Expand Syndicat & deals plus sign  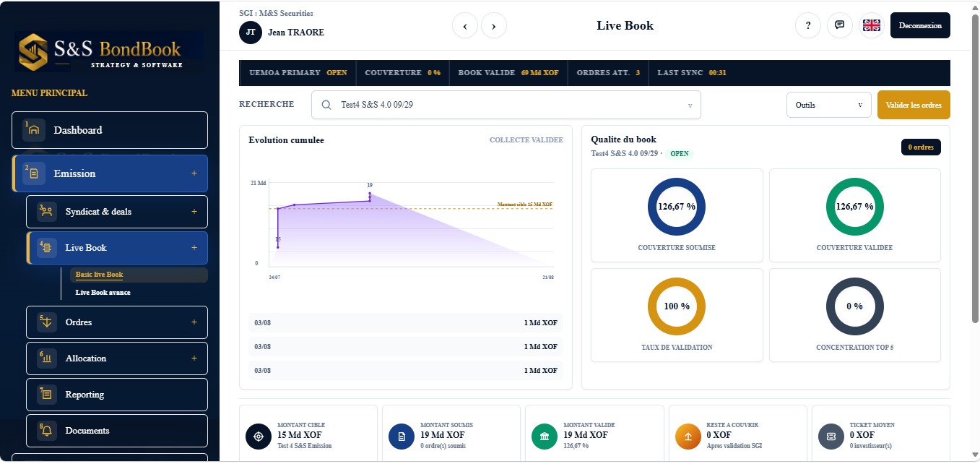(194, 212)
